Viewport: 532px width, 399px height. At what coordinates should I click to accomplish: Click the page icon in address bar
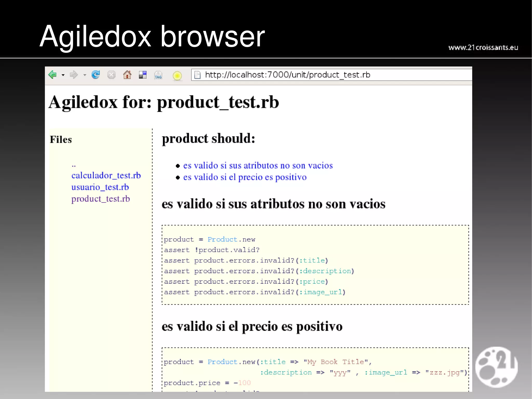click(x=198, y=75)
